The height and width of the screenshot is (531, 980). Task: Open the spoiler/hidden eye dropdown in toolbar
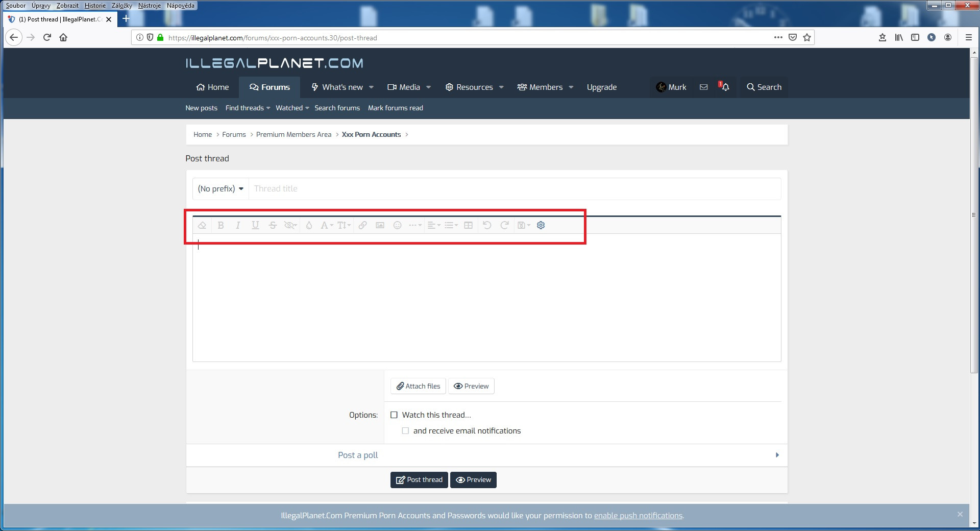click(x=290, y=225)
